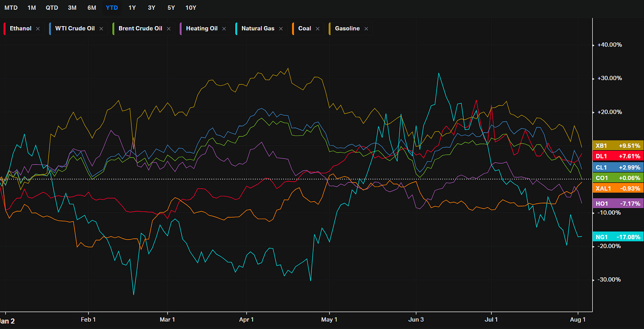This screenshot has width=644, height=329.
Task: Click the CL1 +2.99% value tag
Action: click(x=618, y=167)
